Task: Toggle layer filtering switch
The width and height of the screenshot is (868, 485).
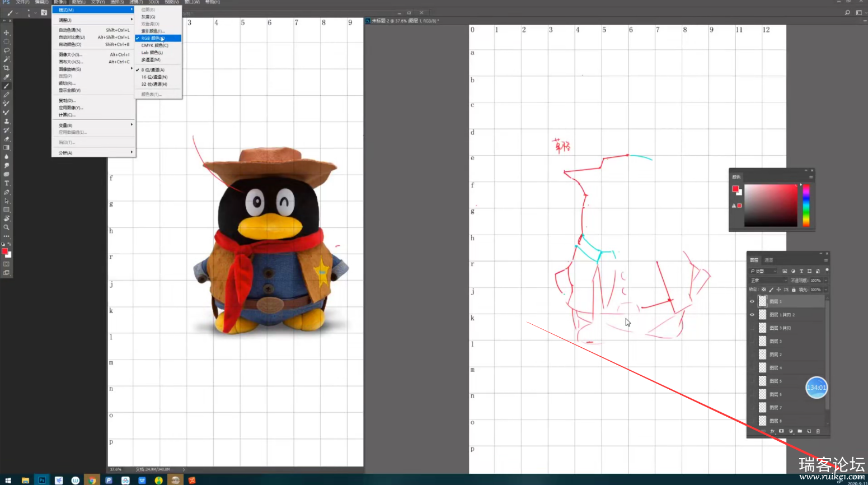Action: [x=827, y=271]
